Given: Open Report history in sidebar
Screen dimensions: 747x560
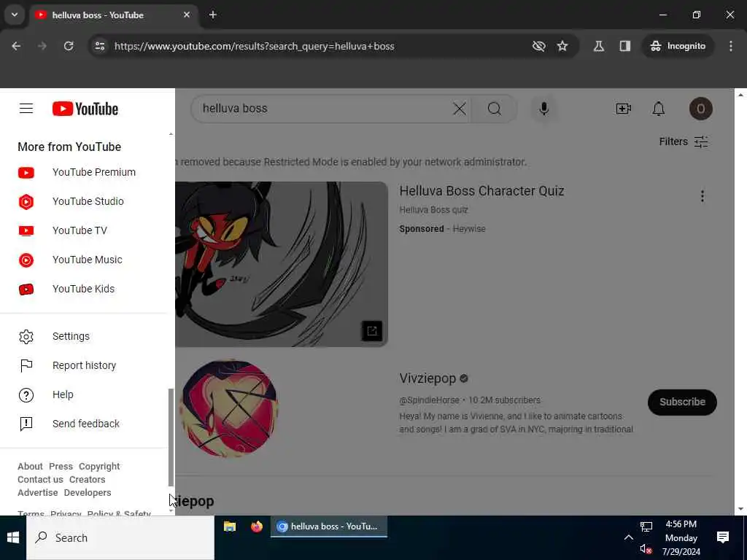Looking at the screenshot, I should coord(88,365).
